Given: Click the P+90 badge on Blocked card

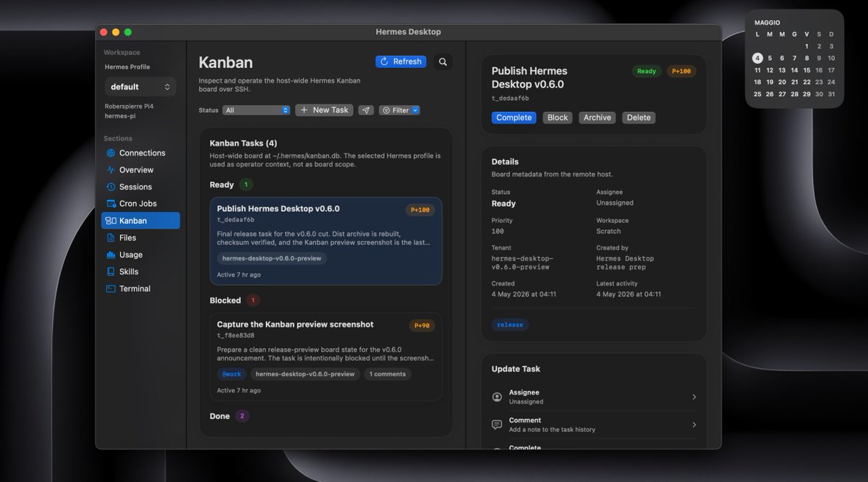Looking at the screenshot, I should [422, 326].
